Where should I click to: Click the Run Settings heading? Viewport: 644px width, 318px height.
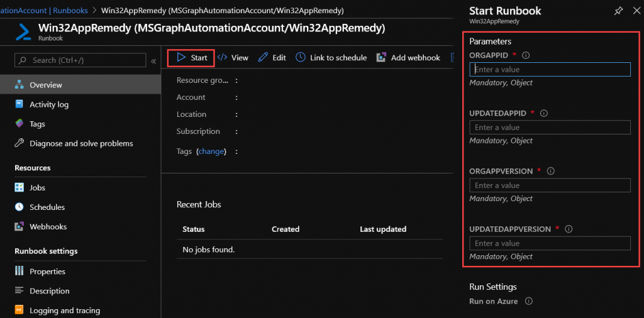493,287
